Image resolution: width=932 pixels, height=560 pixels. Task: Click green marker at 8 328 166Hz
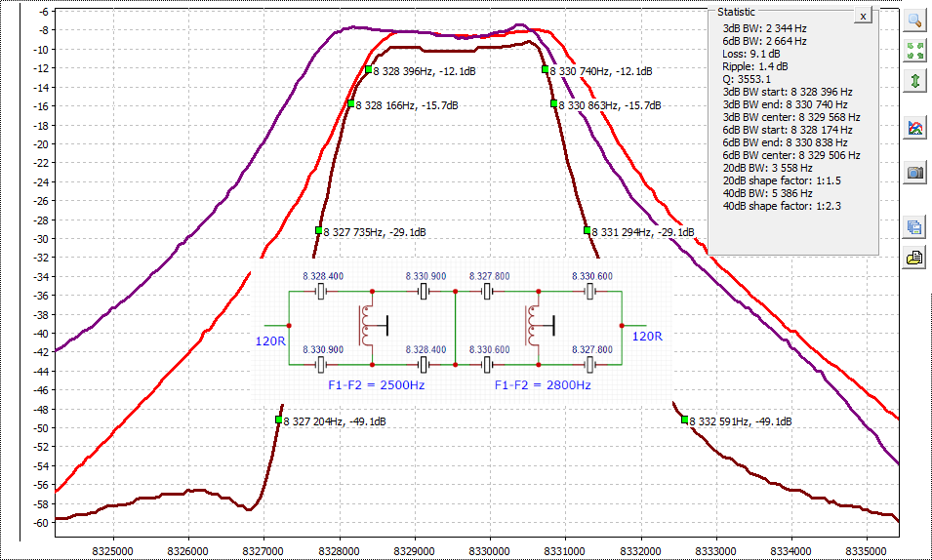coord(351,104)
